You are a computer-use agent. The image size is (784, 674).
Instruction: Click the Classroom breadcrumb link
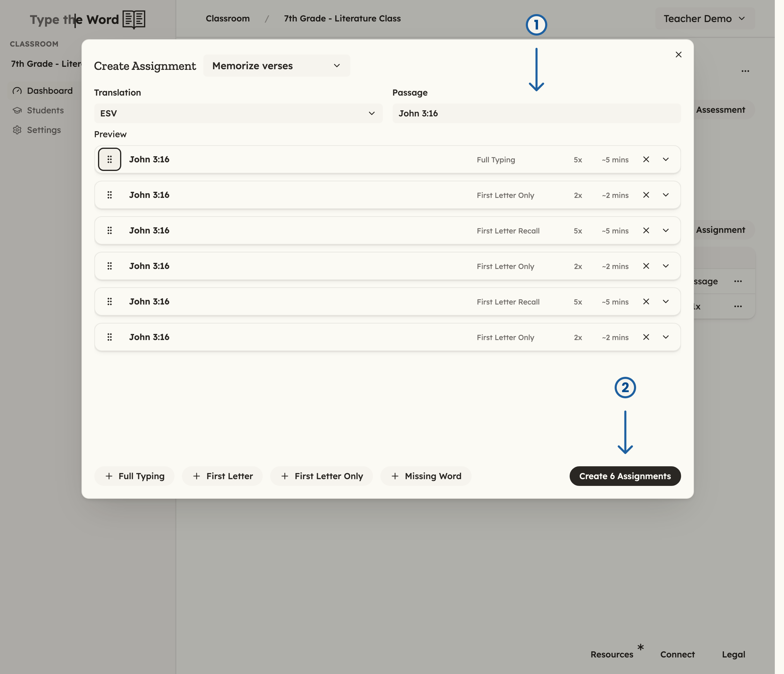point(228,19)
